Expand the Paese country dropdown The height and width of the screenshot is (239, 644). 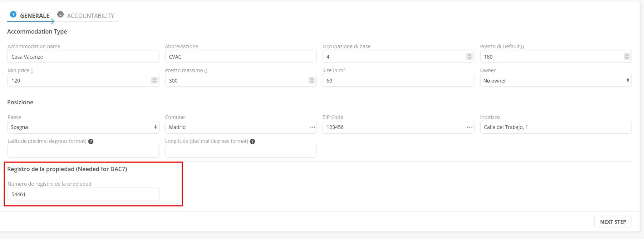coord(83,127)
